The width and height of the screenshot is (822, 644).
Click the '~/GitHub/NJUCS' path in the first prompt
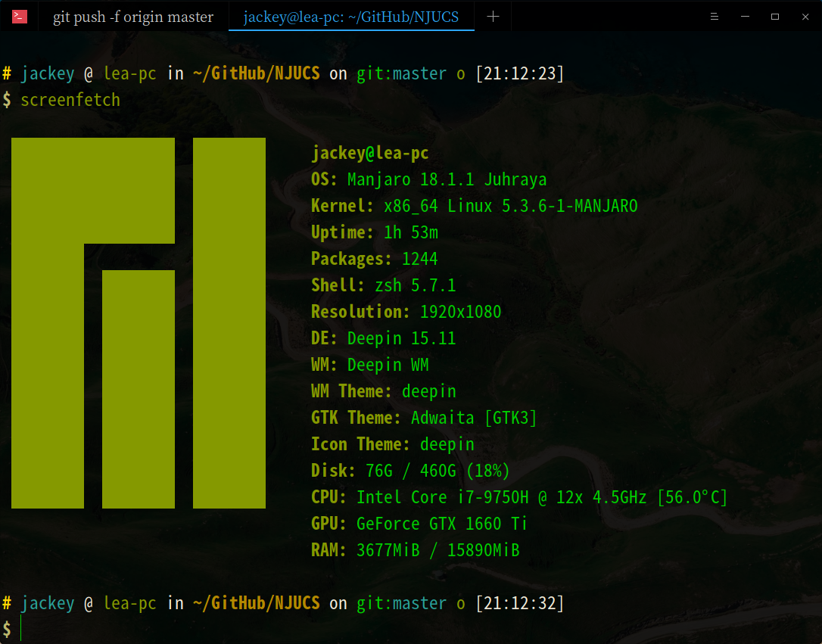click(257, 73)
